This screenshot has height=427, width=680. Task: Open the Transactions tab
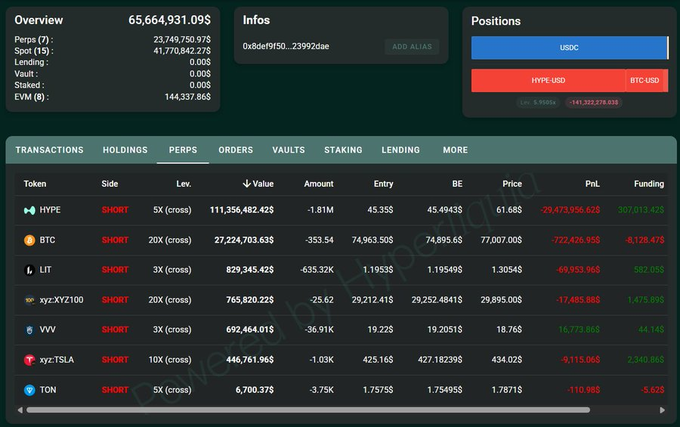[x=49, y=150]
